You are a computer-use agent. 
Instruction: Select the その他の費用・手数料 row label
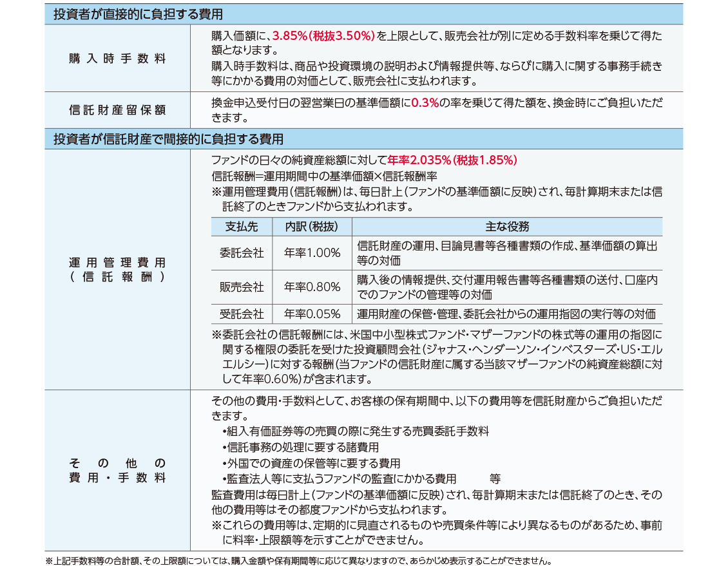point(117,471)
